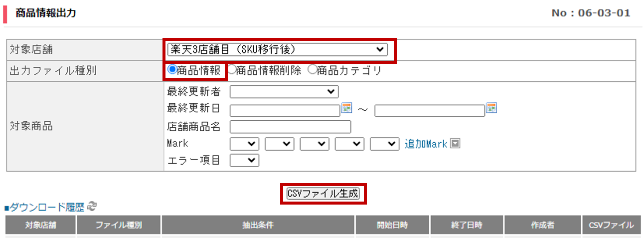Click the CSVファイル column header
The height and width of the screenshot is (238, 644).
(611, 225)
